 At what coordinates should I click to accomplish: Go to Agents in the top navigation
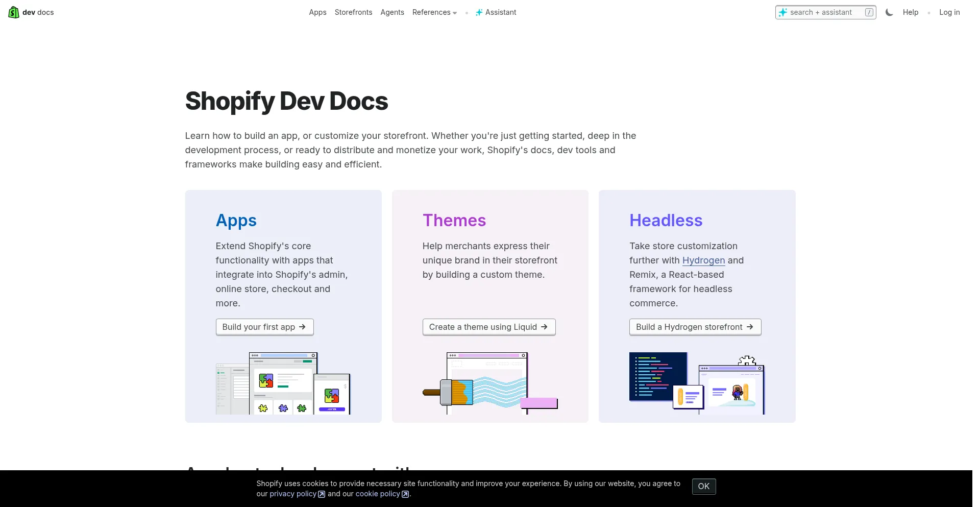pyautogui.click(x=392, y=12)
